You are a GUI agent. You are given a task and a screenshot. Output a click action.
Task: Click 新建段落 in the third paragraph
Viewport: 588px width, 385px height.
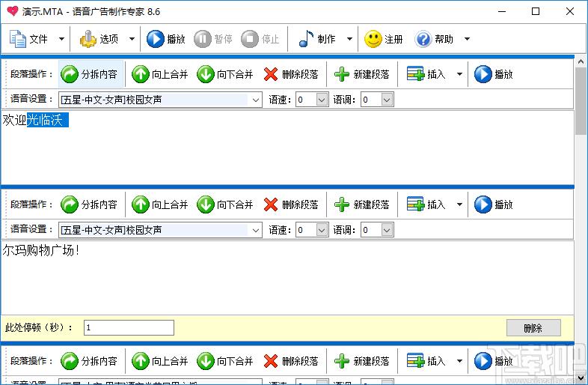tap(362, 361)
